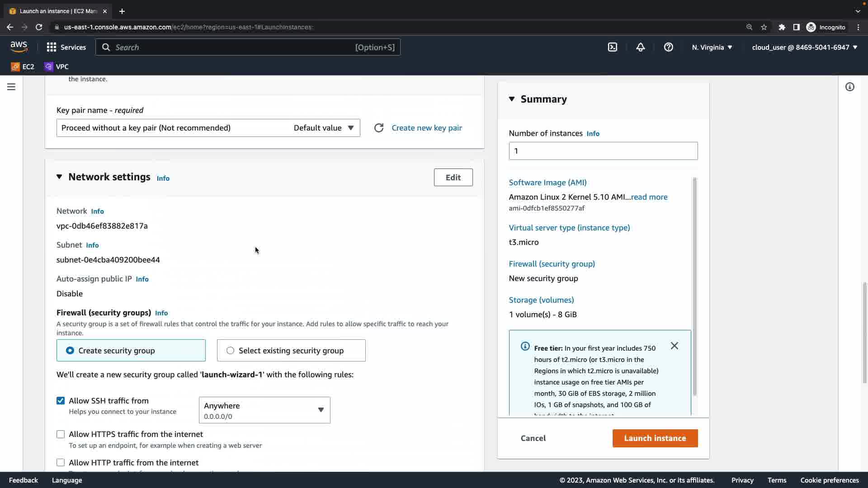The width and height of the screenshot is (868, 488).
Task: Open the AWS support help icon
Action: 669,47
